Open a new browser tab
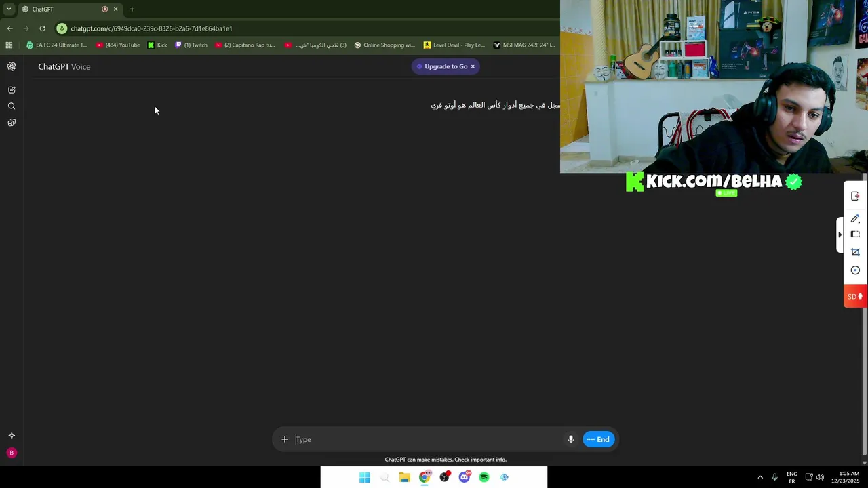 click(x=132, y=9)
